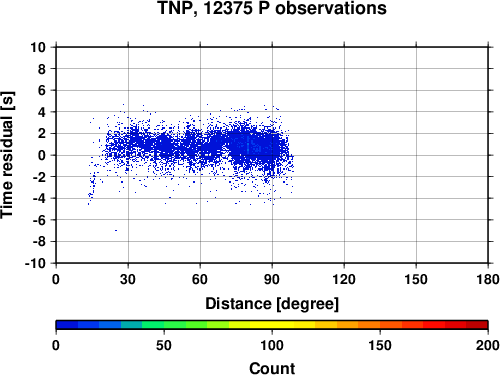Click the y-axis tick label 10
The image size is (500, 375).
click(x=38, y=47)
